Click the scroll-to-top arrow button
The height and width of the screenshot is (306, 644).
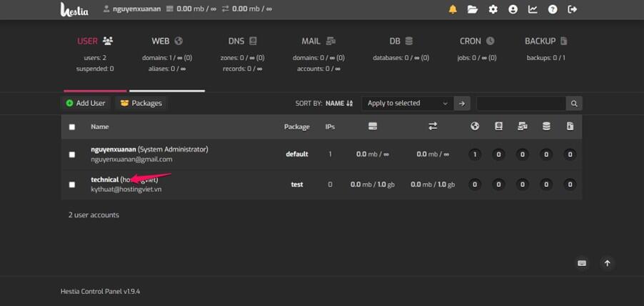(608, 263)
